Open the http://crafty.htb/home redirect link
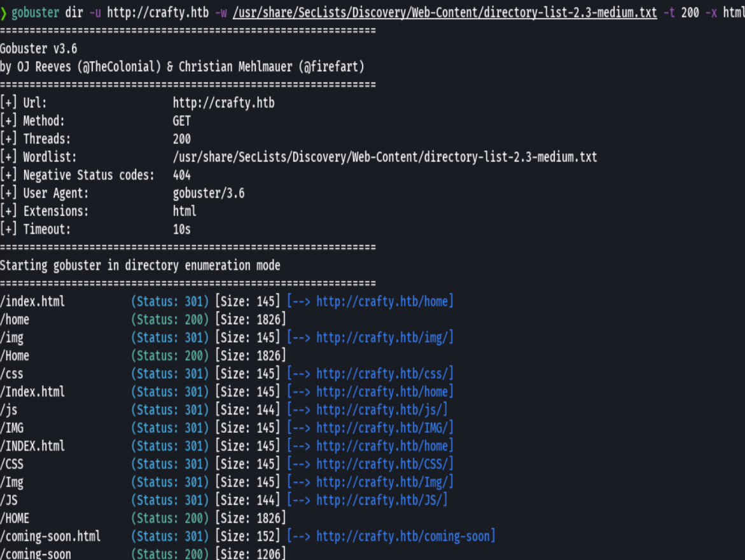The image size is (745, 560). (x=382, y=301)
